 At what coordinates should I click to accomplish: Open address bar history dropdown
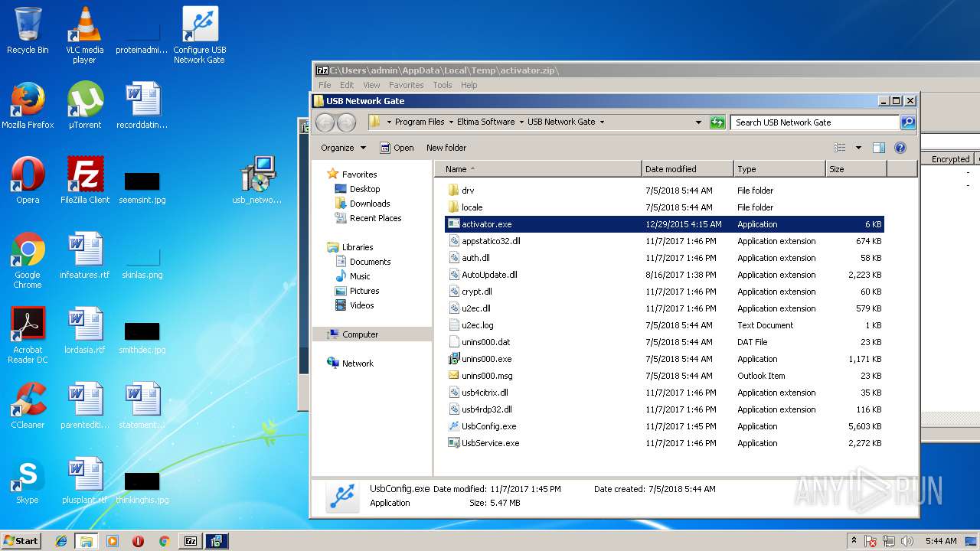tap(698, 122)
